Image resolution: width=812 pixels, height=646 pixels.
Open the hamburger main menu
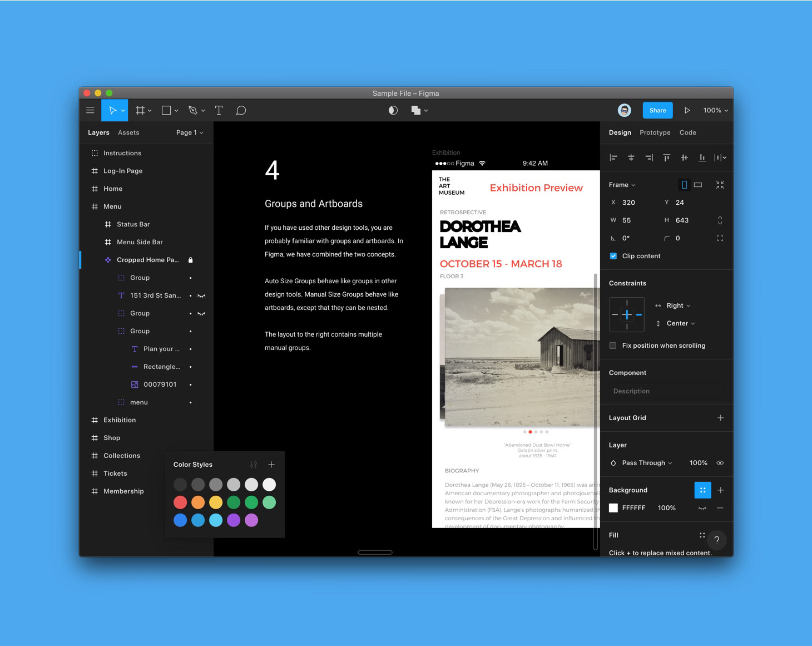click(x=90, y=110)
